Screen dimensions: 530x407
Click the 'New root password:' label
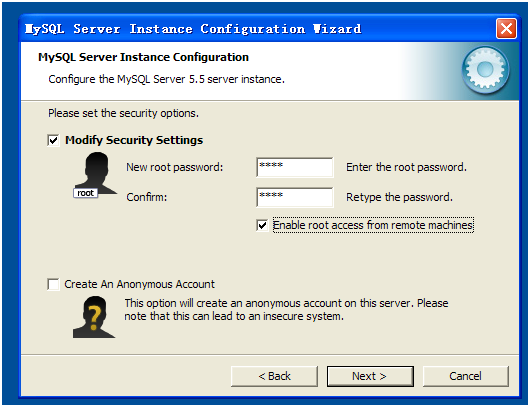click(x=175, y=167)
